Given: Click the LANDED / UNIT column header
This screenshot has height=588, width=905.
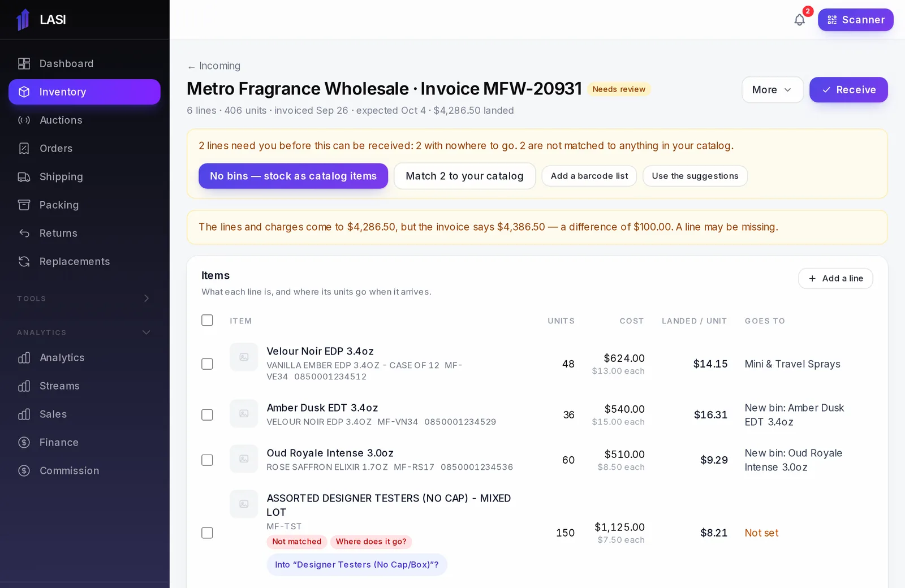Looking at the screenshot, I should coord(694,321).
